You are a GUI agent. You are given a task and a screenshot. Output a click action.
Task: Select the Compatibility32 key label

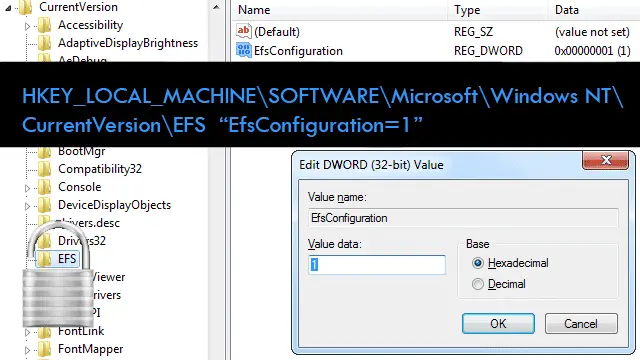tap(100, 169)
